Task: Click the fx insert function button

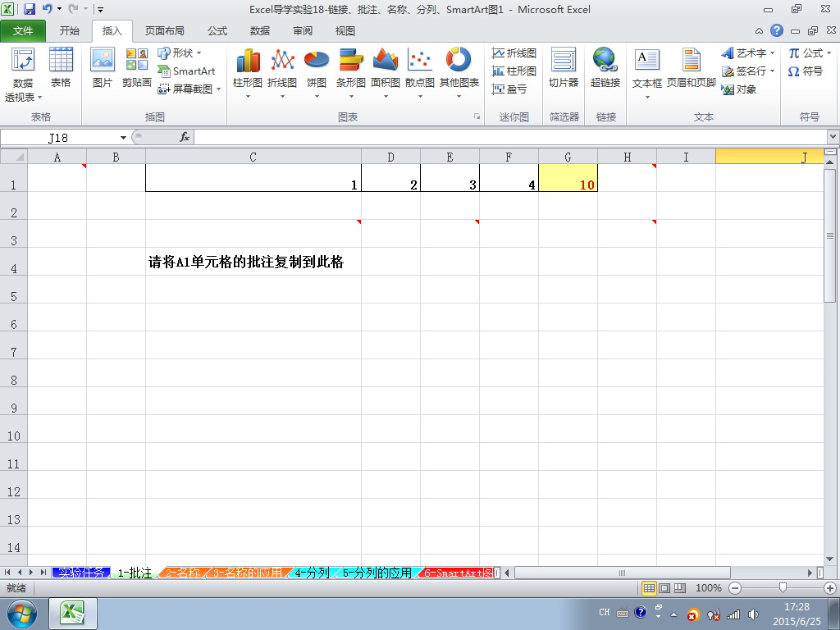Action: pyautogui.click(x=185, y=138)
